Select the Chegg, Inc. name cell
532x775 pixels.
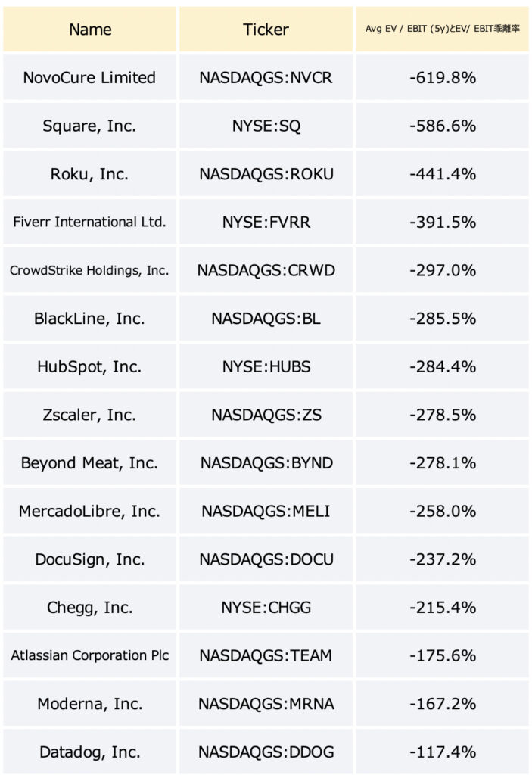tap(89, 608)
